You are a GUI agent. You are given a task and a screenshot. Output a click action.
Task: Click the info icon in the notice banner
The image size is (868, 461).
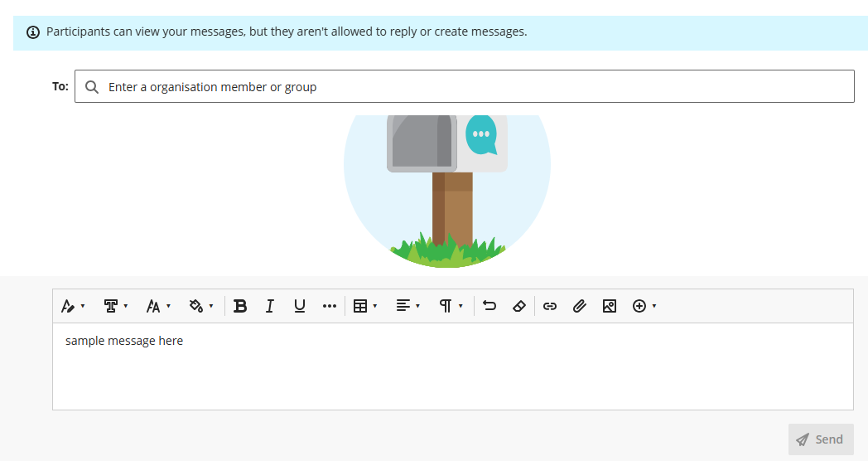point(33,32)
